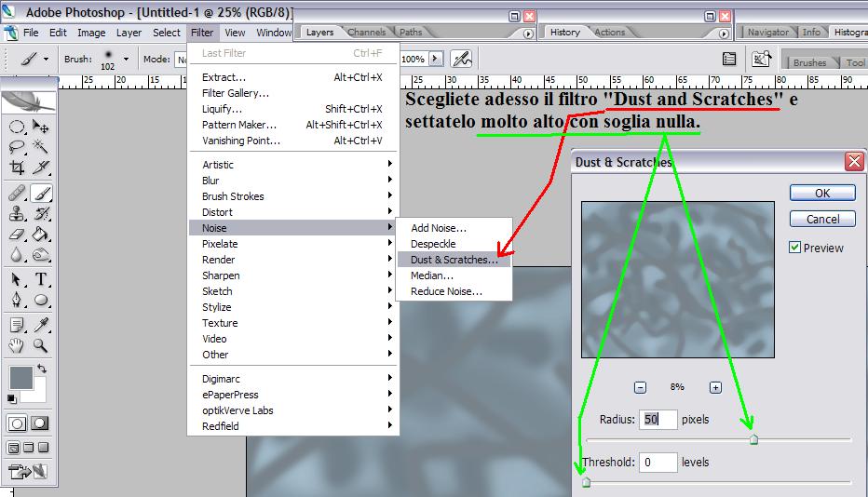Image resolution: width=868 pixels, height=497 pixels.
Task: Open the Edit menu
Action: coord(58,33)
